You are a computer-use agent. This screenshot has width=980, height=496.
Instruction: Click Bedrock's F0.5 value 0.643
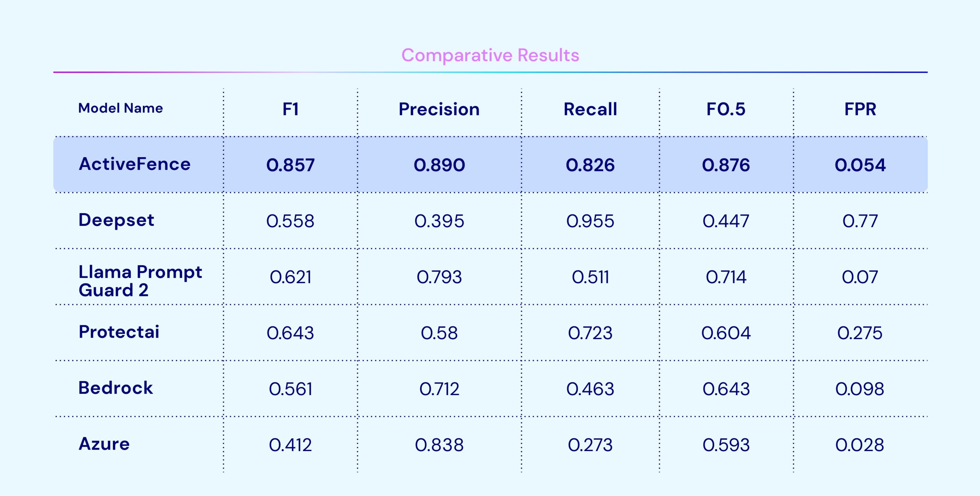point(726,389)
